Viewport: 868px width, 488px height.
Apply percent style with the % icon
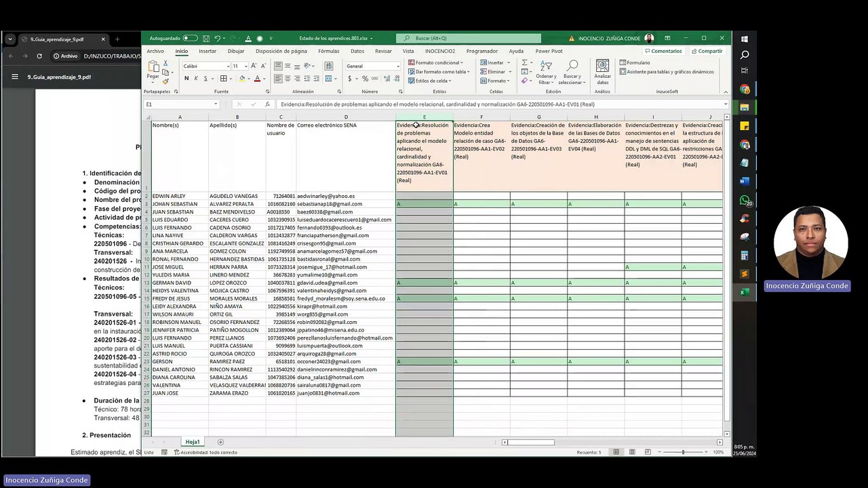[365, 79]
